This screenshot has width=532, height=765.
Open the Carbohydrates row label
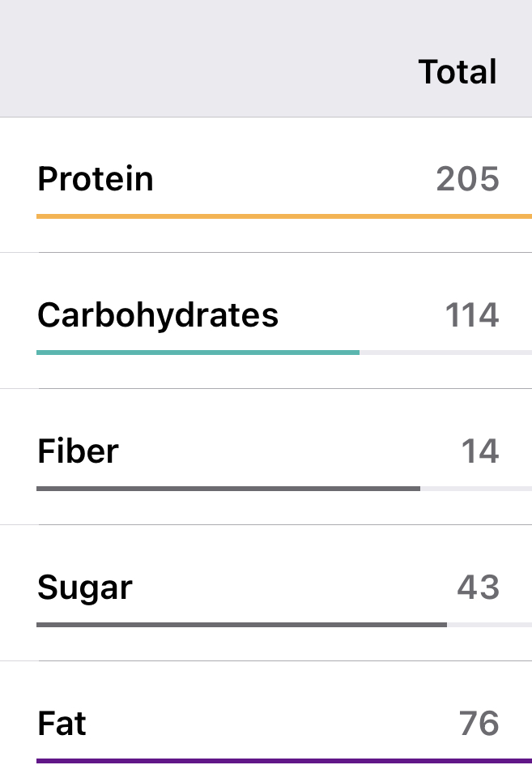tap(158, 314)
